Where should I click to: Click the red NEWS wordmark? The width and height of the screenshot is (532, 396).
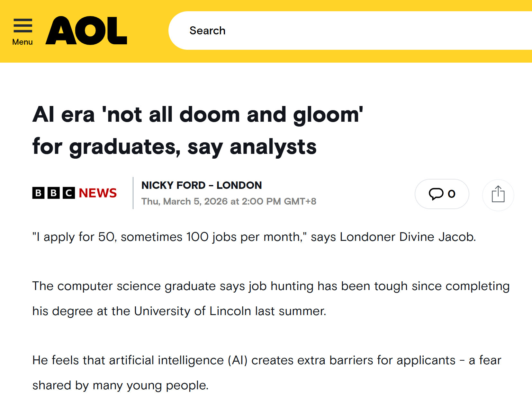[98, 193]
